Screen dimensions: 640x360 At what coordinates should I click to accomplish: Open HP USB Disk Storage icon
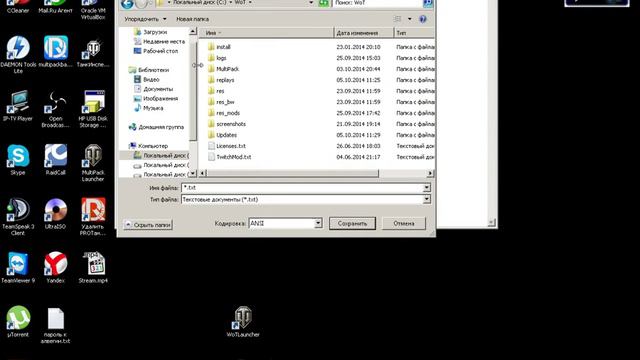coord(93,109)
